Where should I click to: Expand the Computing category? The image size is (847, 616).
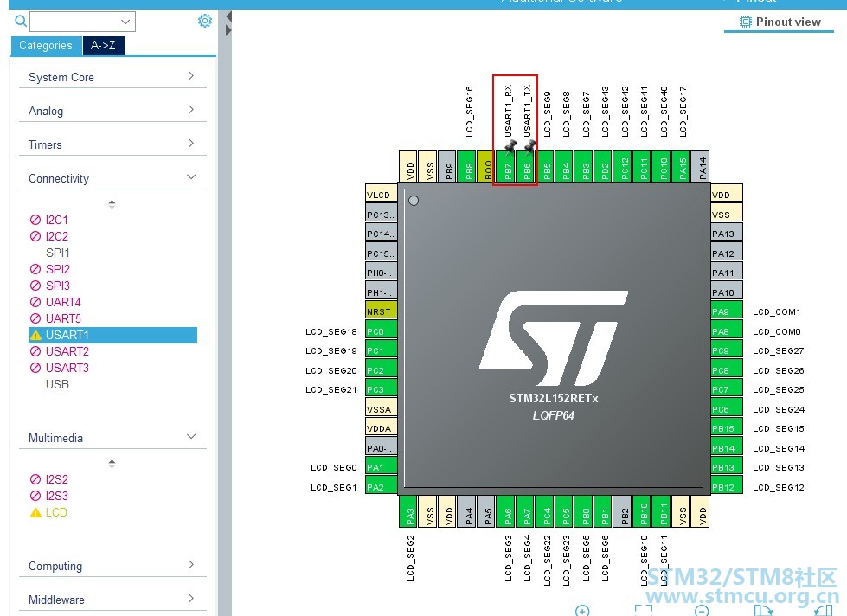point(112,566)
